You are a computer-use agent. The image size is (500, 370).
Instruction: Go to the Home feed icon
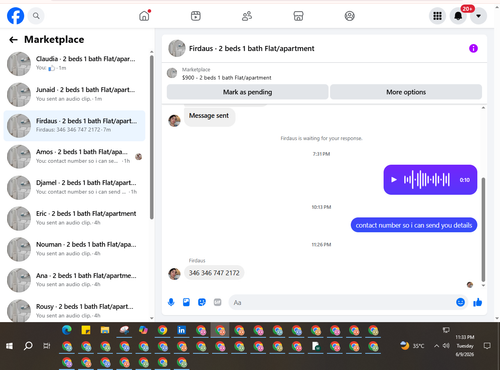point(144,16)
